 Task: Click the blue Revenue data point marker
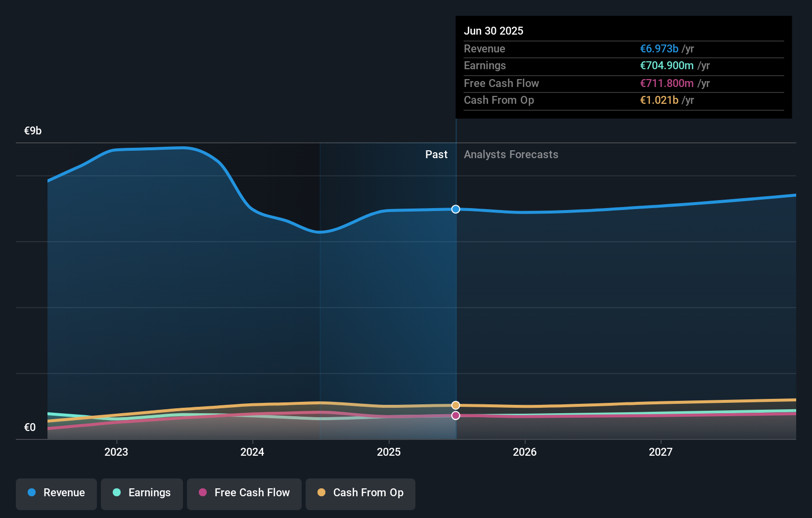click(x=455, y=209)
